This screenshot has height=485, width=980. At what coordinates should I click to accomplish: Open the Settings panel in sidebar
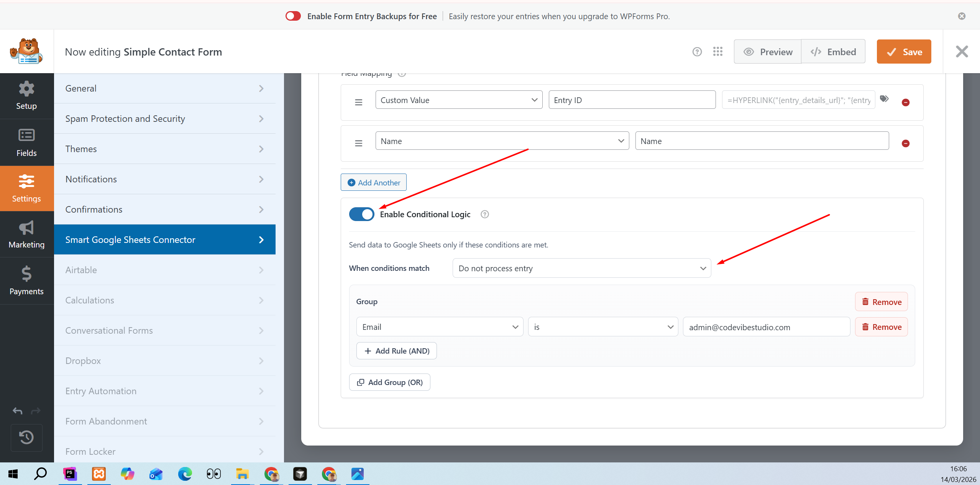tap(26, 188)
